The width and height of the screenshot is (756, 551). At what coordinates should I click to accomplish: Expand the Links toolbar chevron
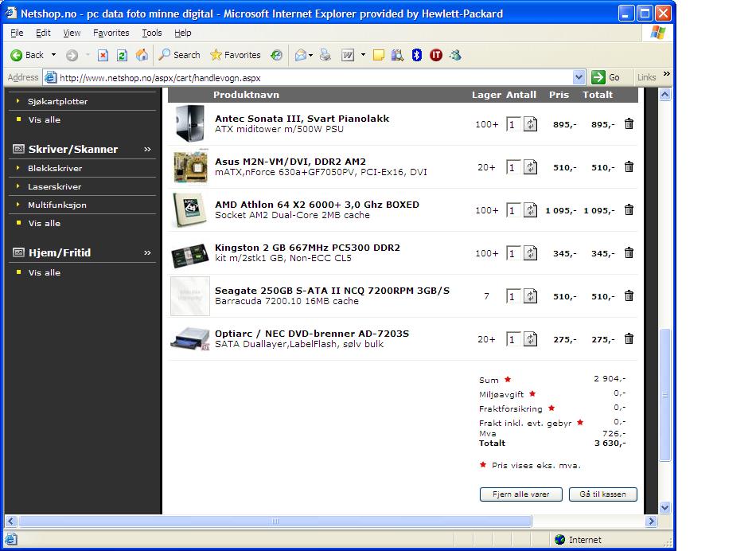point(667,74)
